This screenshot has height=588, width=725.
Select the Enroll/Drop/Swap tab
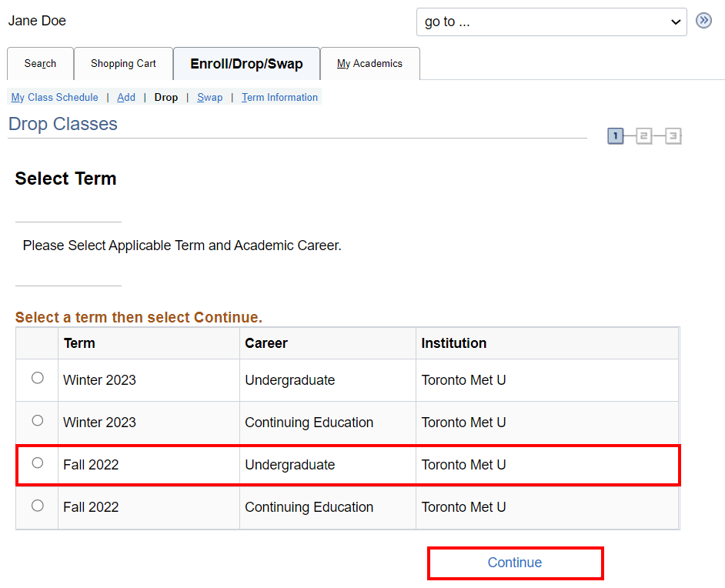[x=246, y=64]
